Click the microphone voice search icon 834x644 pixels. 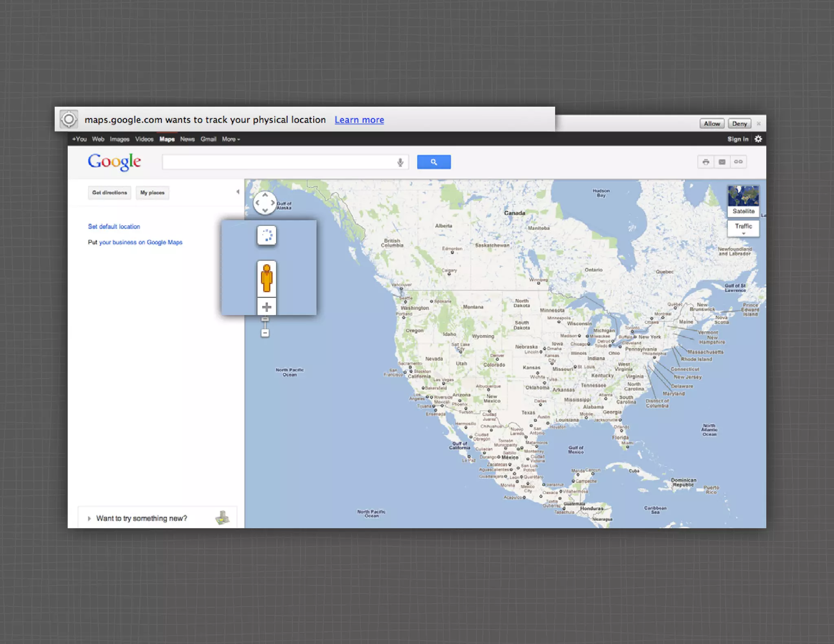pyautogui.click(x=400, y=162)
